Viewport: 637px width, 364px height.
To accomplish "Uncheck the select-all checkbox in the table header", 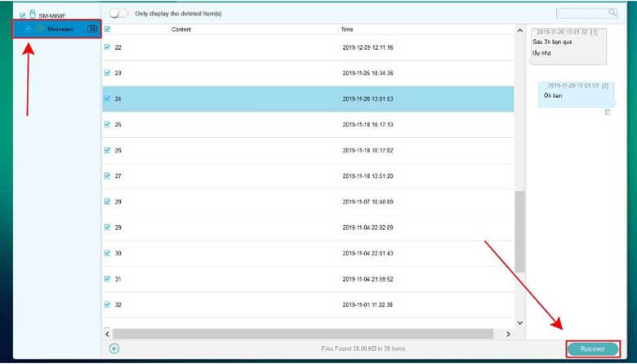I will (107, 29).
